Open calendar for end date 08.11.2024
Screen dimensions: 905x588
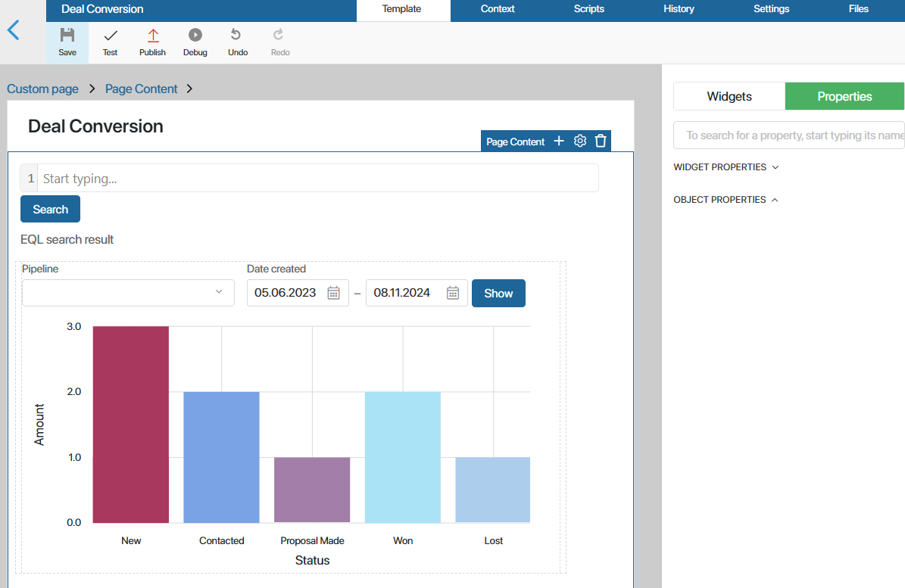click(x=453, y=293)
